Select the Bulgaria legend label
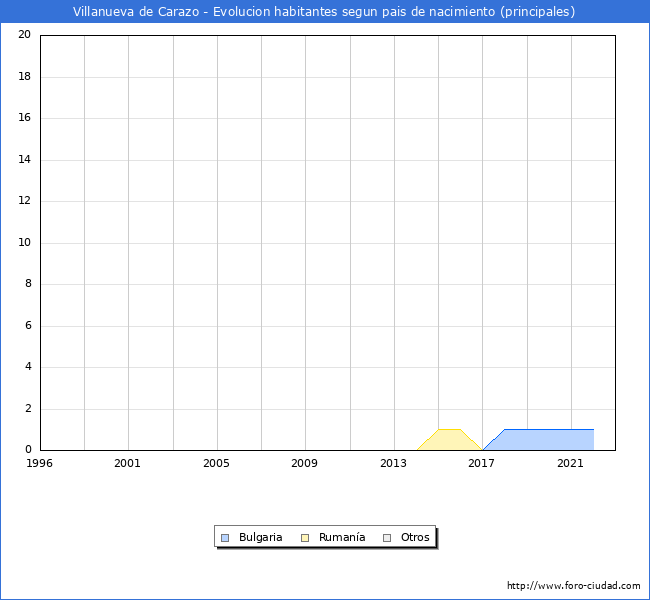650x600 pixels. [x=260, y=537]
